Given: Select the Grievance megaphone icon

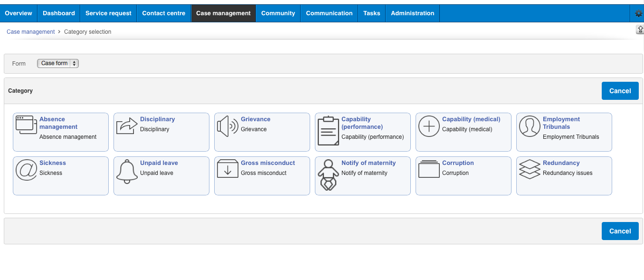Looking at the screenshot, I should [227, 125].
